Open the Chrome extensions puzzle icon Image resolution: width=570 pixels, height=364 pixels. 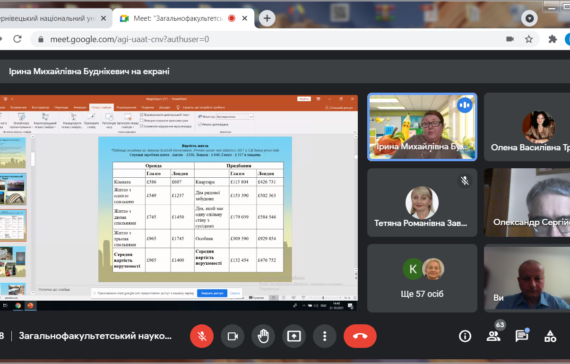[553, 39]
